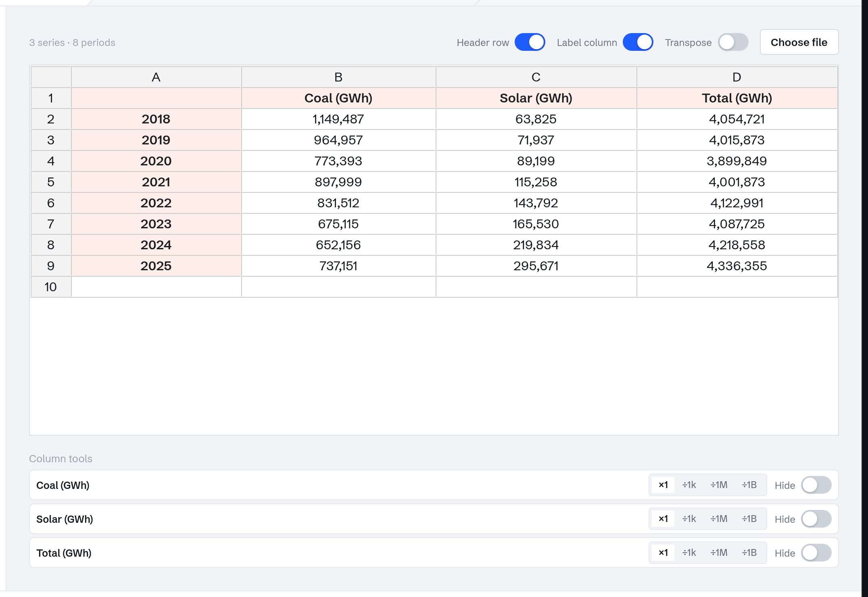Click cell with value 897,999
Image resolution: width=868 pixels, height=597 pixels.
pyautogui.click(x=338, y=182)
